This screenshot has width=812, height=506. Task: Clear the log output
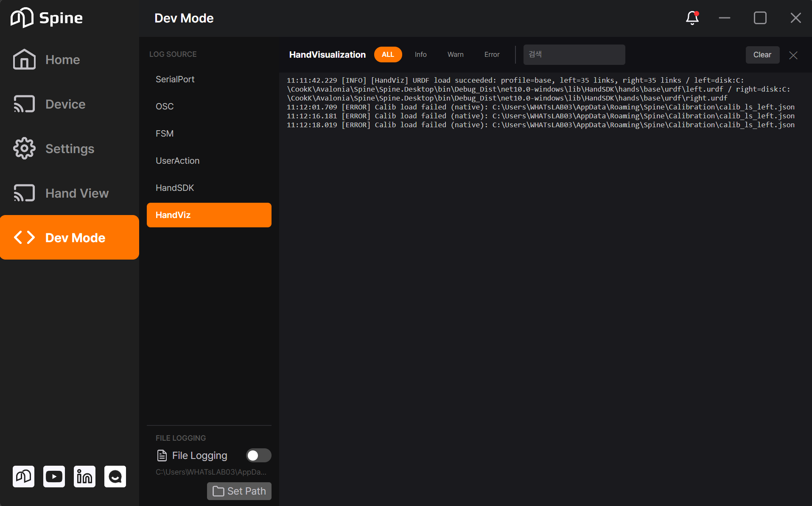coord(762,55)
